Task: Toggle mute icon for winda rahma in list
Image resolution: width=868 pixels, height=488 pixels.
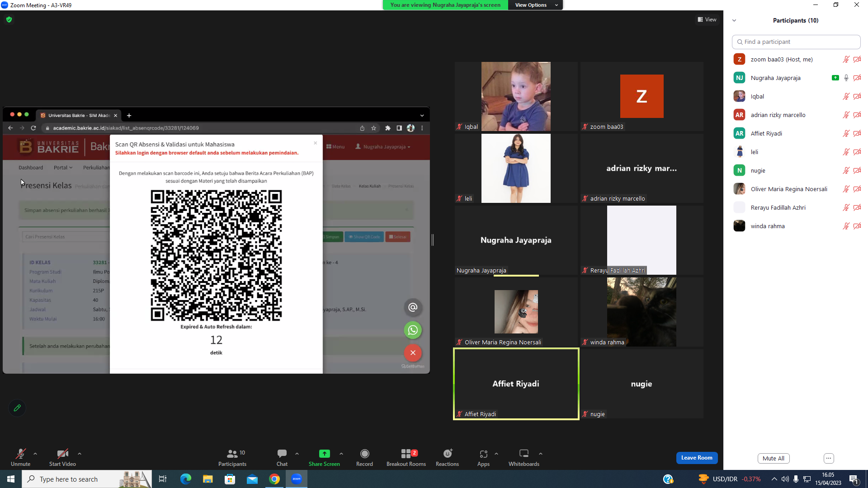Action: click(846, 226)
